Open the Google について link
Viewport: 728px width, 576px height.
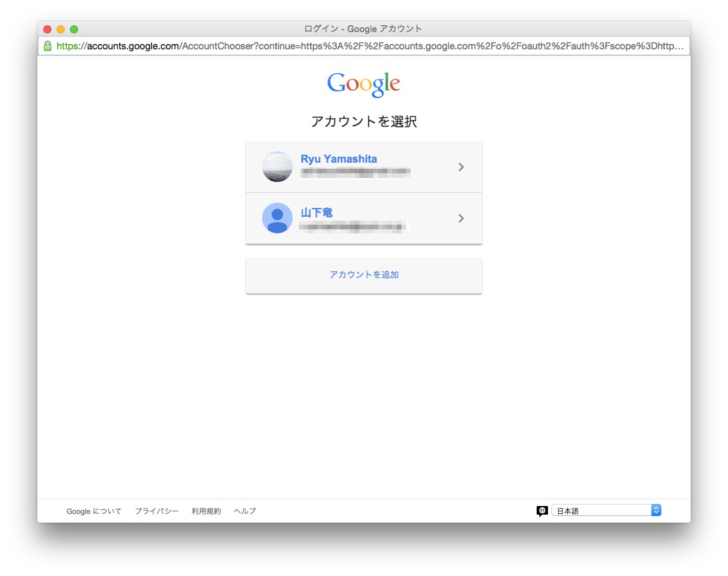pos(94,511)
